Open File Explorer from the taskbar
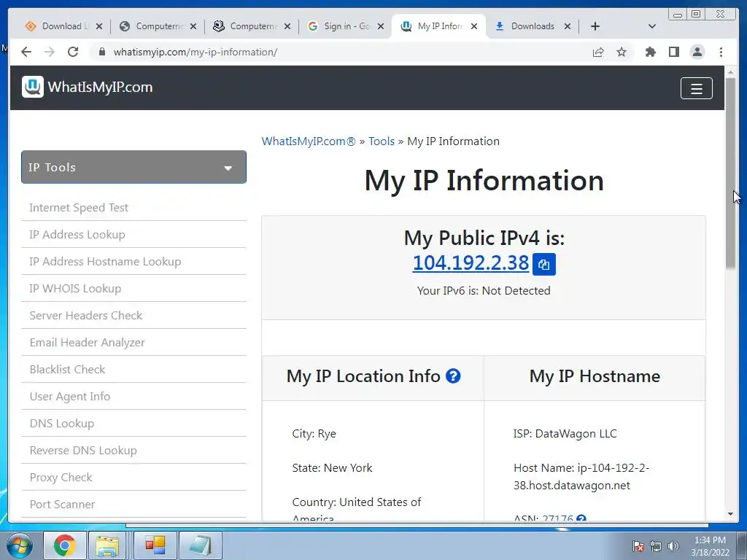Image resolution: width=747 pixels, height=560 pixels. 108,545
